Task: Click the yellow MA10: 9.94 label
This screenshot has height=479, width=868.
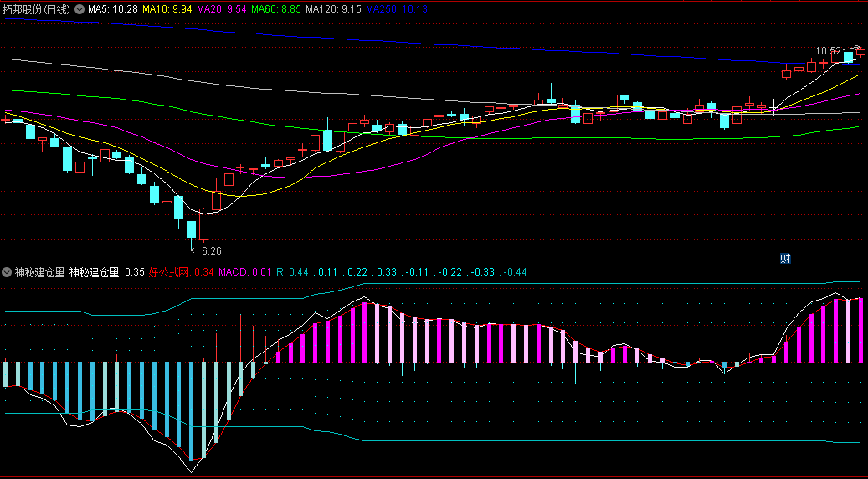Action: click(167, 9)
